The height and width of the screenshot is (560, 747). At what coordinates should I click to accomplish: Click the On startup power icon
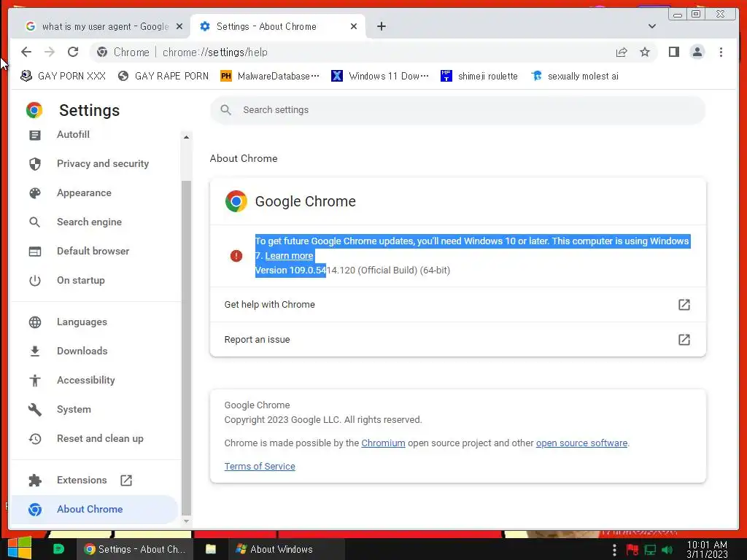[35, 280]
